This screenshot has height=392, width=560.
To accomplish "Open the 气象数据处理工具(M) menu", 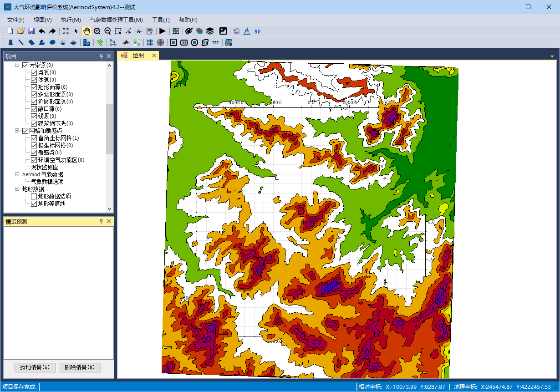I will coord(116,20).
